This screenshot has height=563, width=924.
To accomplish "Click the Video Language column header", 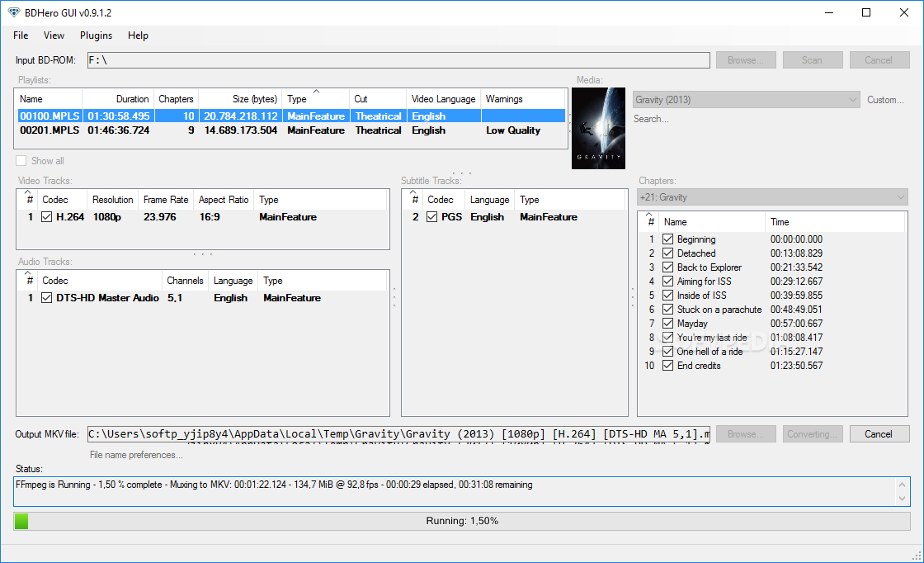I will 443,99.
